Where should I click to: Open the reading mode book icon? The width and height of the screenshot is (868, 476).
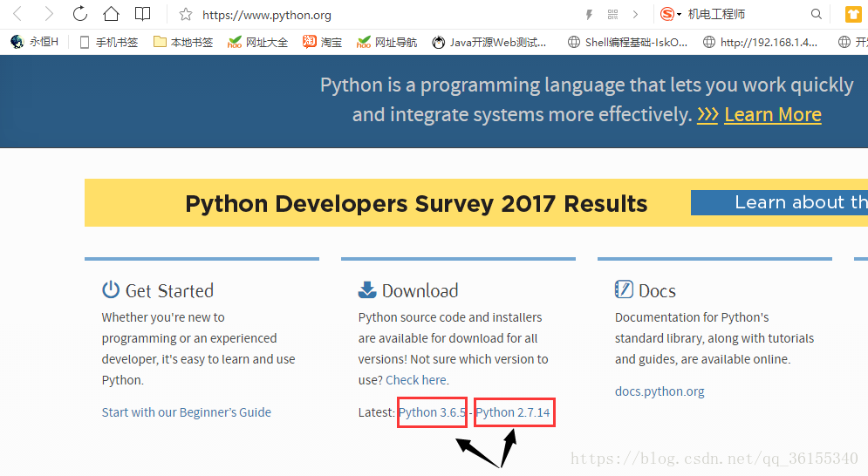click(x=142, y=14)
